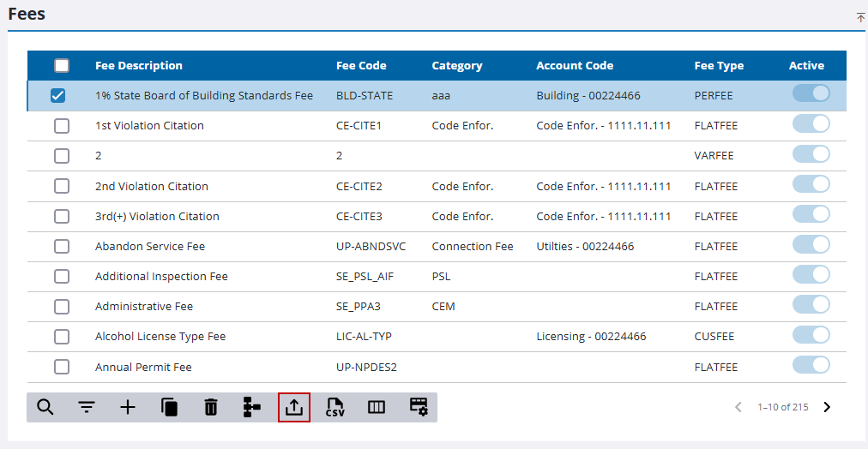
Task: Click the plus icon to add fee
Action: pos(128,407)
